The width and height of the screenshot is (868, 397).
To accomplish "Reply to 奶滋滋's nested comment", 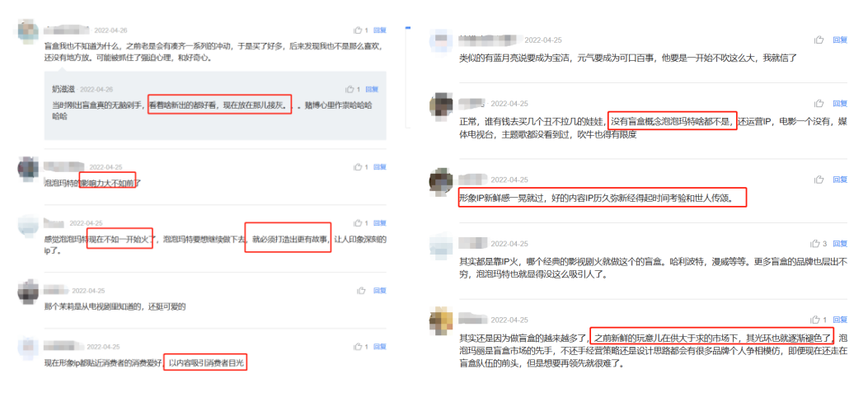I will [372, 89].
